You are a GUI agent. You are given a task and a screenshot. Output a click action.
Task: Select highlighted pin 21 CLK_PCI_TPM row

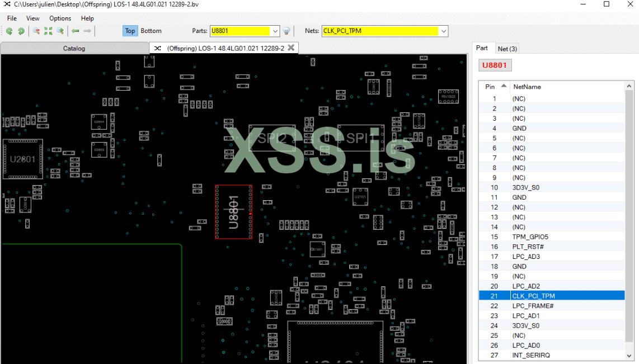coord(552,296)
